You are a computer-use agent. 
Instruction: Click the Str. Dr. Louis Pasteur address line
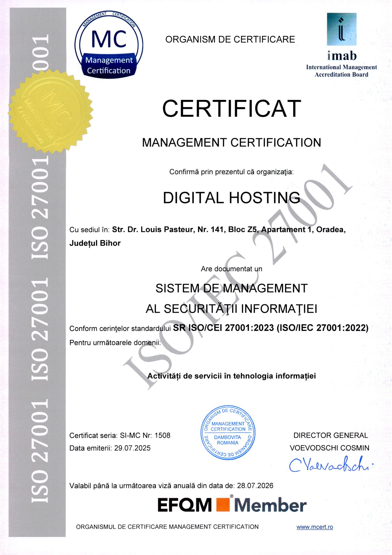point(229,230)
